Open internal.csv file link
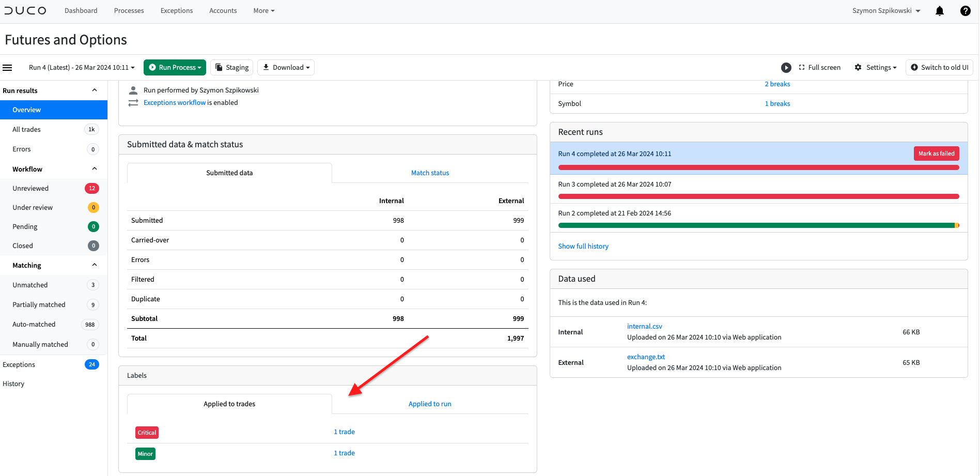 (x=645, y=327)
